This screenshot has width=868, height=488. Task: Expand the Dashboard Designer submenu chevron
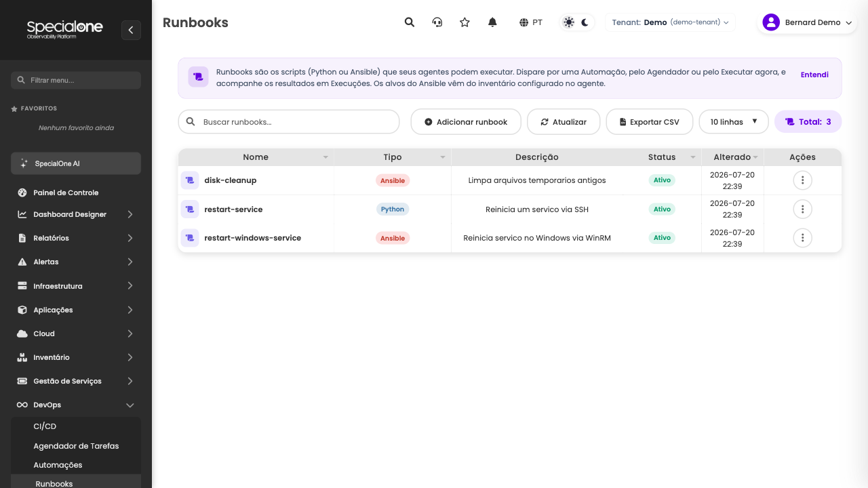(x=130, y=214)
